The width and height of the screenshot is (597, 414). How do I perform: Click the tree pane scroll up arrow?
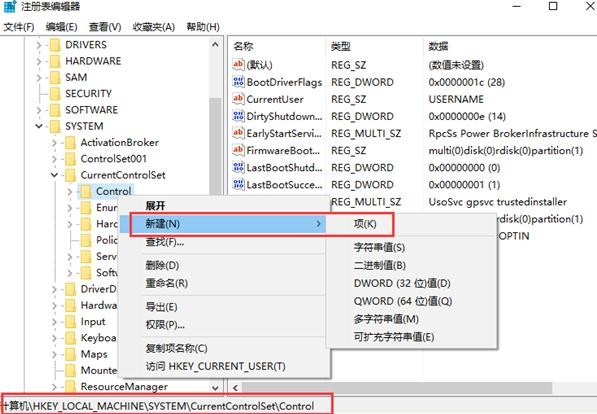(x=215, y=45)
